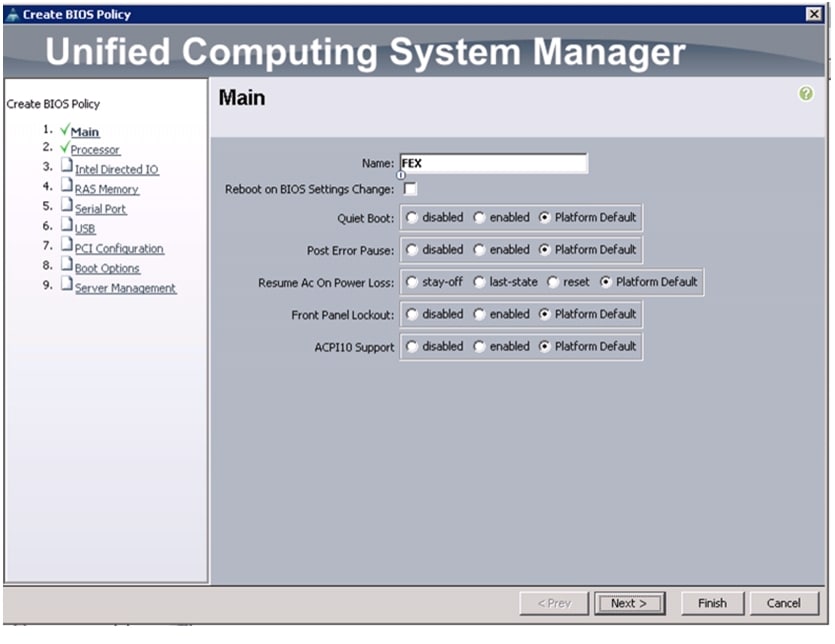Viewport: 835px width, 644px height.
Task: Set Front Panel Lockout to enabled
Action: tap(479, 314)
